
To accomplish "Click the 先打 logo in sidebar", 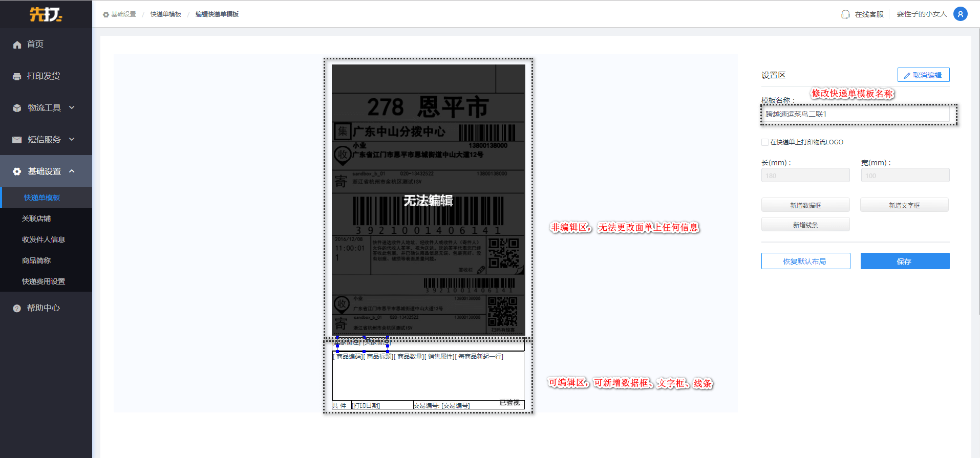I will (46, 14).
